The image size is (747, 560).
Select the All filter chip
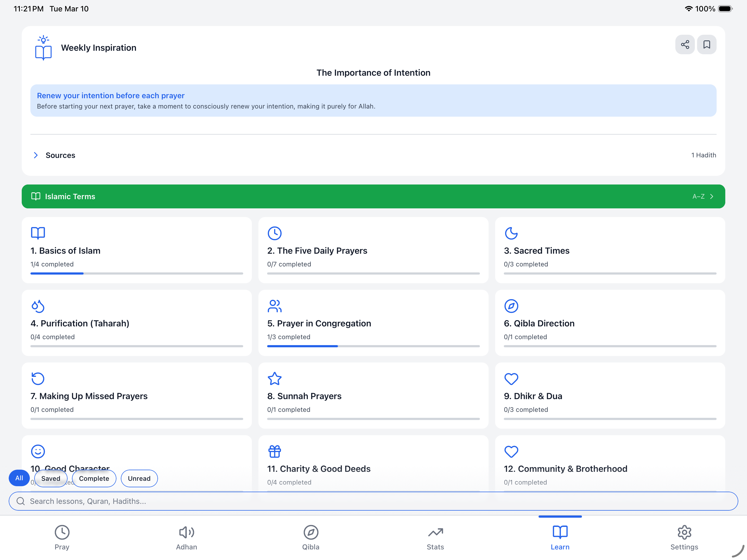(19, 478)
